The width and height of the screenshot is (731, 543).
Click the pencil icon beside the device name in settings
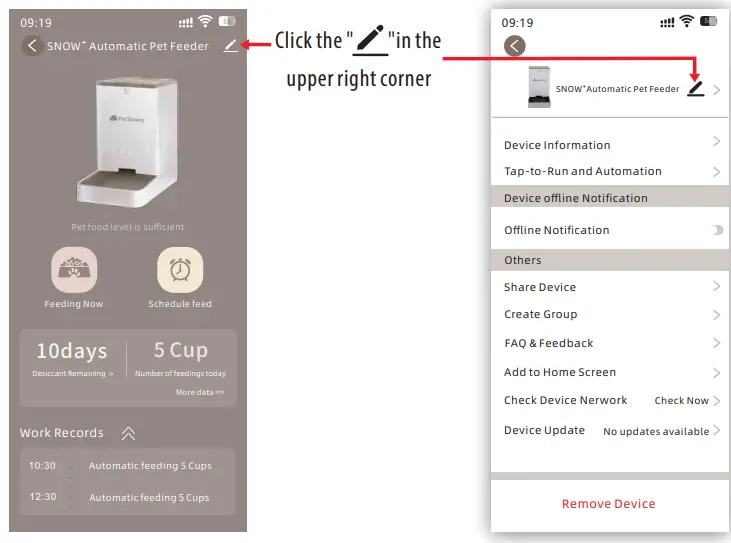pos(696,89)
